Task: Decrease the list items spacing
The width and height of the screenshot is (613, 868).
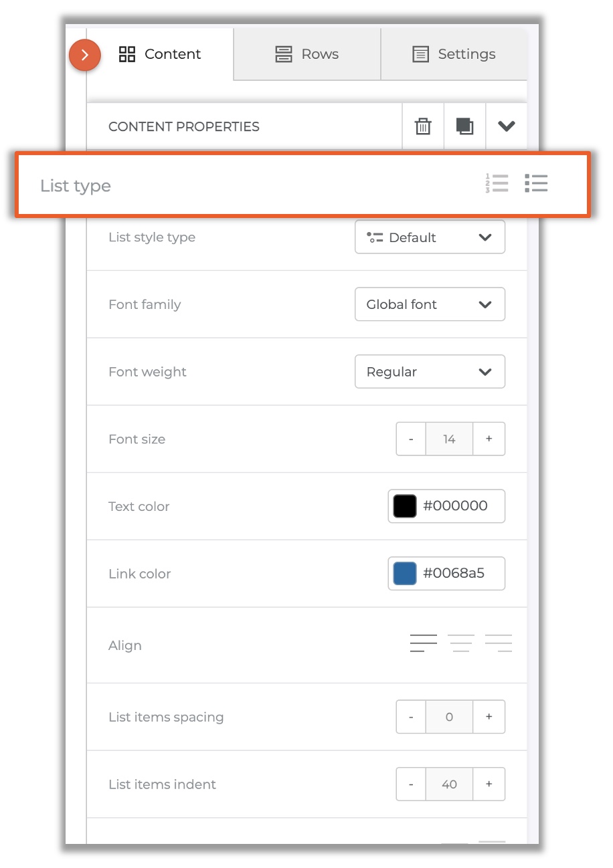Action: (411, 717)
